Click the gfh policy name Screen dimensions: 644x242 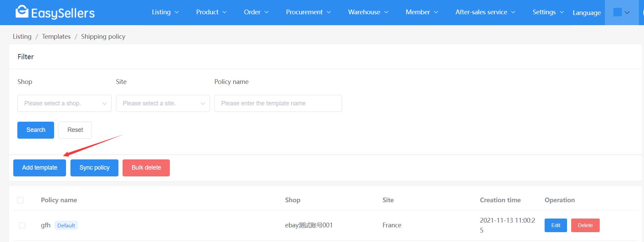click(x=46, y=225)
